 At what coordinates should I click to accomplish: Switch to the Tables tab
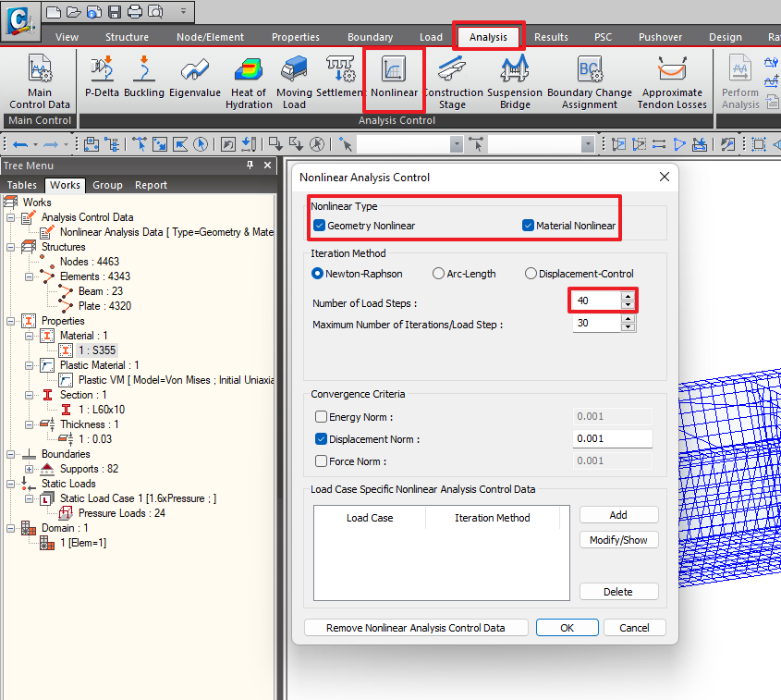(x=21, y=185)
